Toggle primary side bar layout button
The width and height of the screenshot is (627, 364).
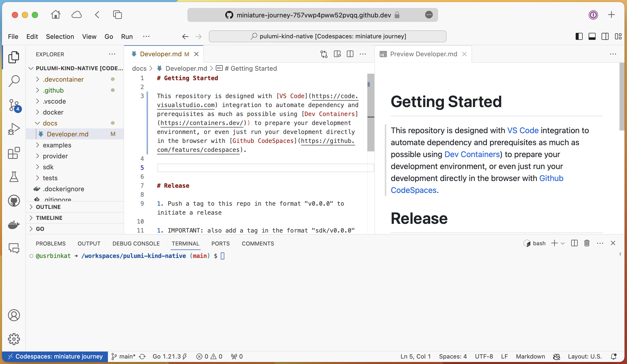coord(579,36)
